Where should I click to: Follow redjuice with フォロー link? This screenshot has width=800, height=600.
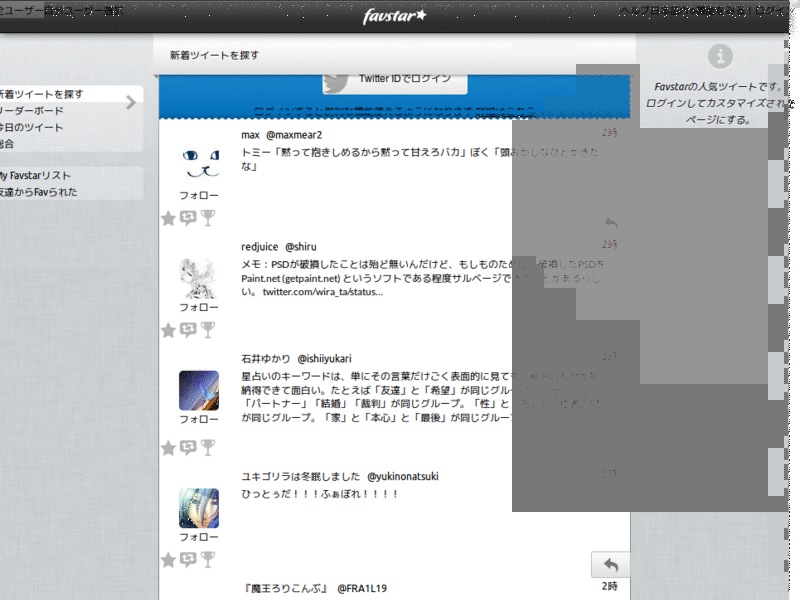pyautogui.click(x=199, y=307)
